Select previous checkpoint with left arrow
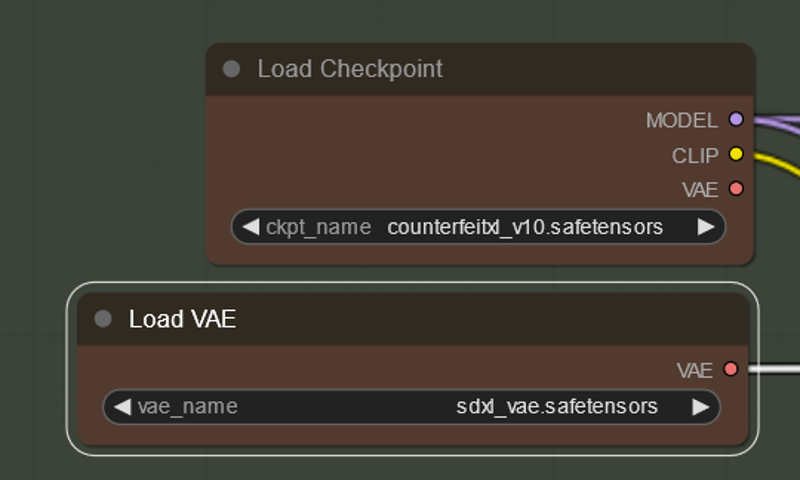The height and width of the screenshot is (480, 800). [251, 226]
